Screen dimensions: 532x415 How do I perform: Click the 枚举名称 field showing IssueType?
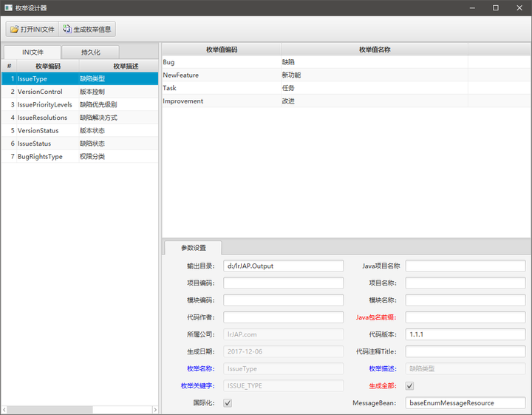tap(283, 369)
